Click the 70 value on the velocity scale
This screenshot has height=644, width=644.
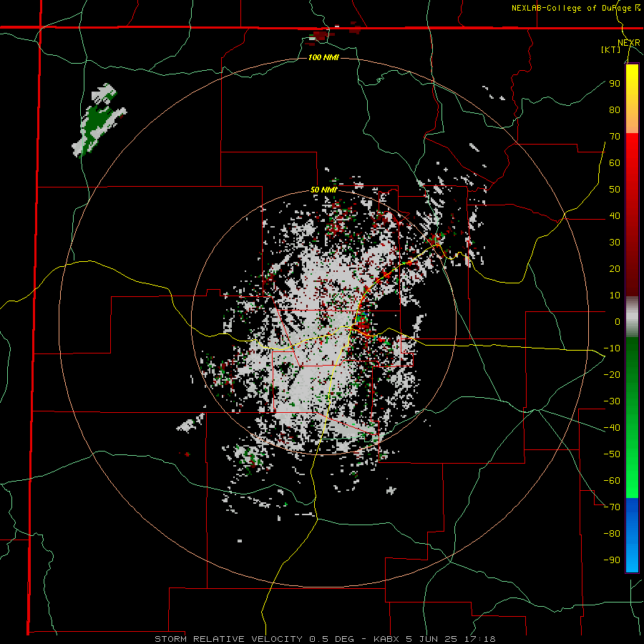point(615,137)
